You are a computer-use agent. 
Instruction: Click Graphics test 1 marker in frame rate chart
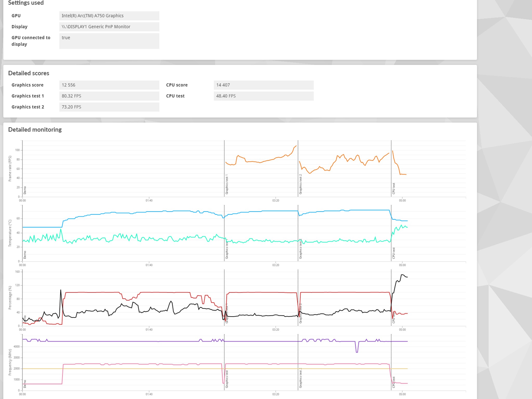[x=227, y=184]
